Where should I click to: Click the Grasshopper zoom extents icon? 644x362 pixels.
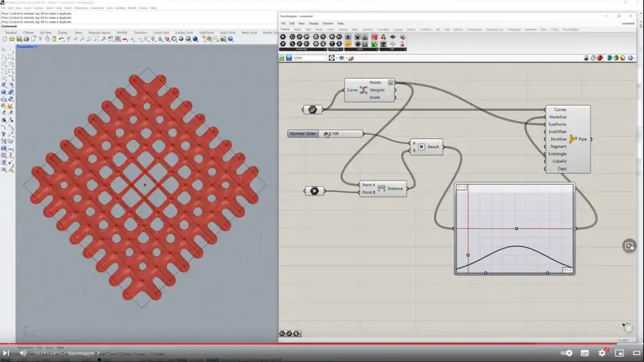(332, 58)
